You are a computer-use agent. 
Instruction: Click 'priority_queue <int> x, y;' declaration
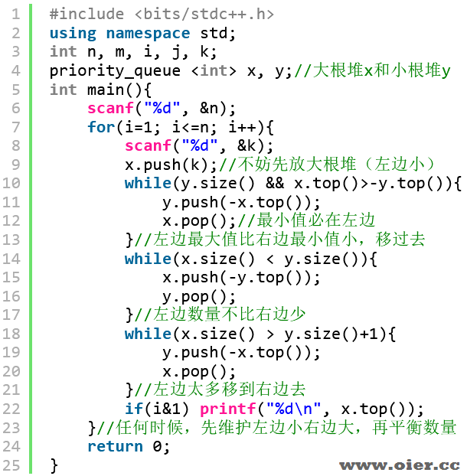click(171, 70)
